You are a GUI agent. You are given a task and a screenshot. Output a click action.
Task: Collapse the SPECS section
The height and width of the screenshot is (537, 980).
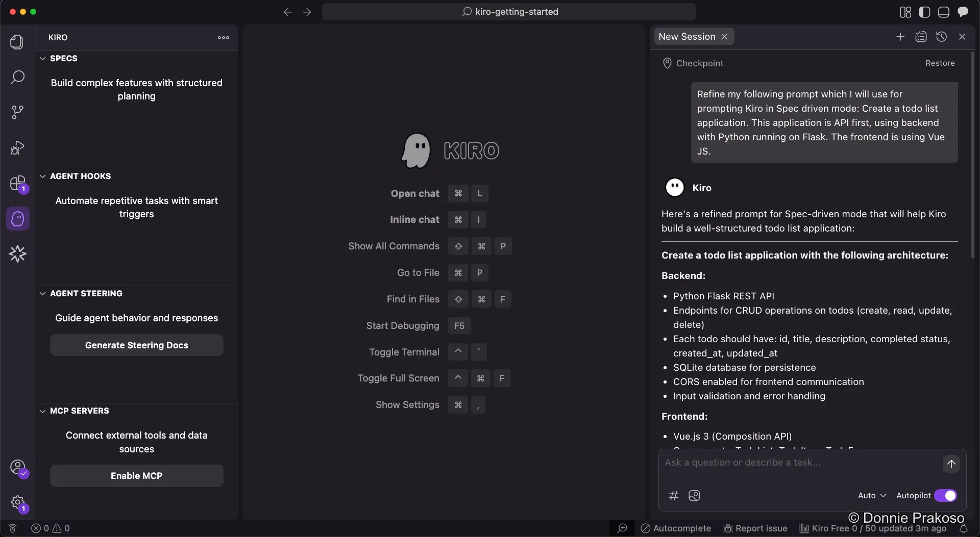[42, 58]
